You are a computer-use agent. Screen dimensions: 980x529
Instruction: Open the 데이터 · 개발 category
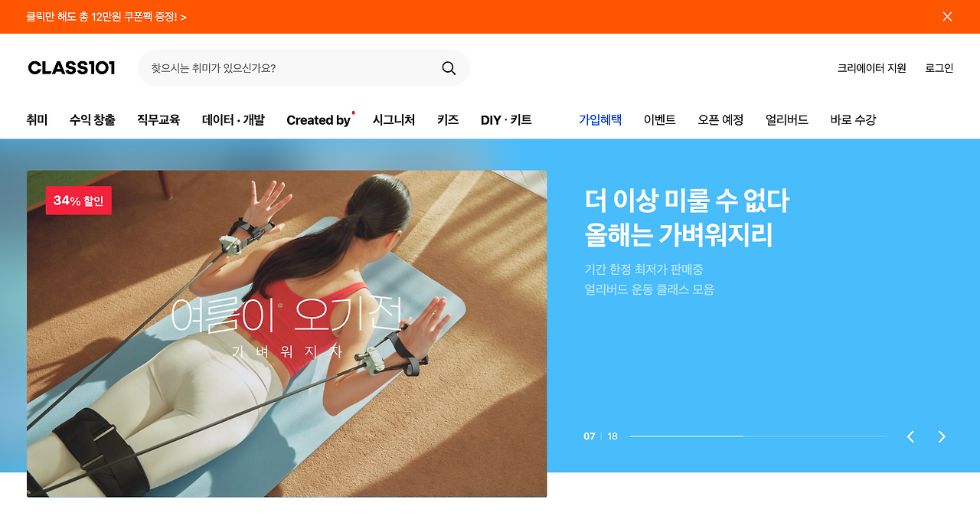234,120
